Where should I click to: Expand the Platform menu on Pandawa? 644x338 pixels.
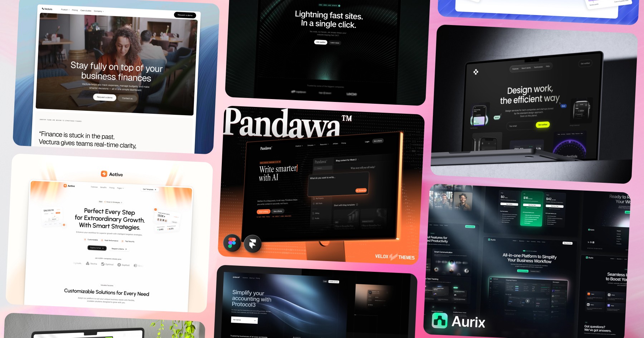299,146
